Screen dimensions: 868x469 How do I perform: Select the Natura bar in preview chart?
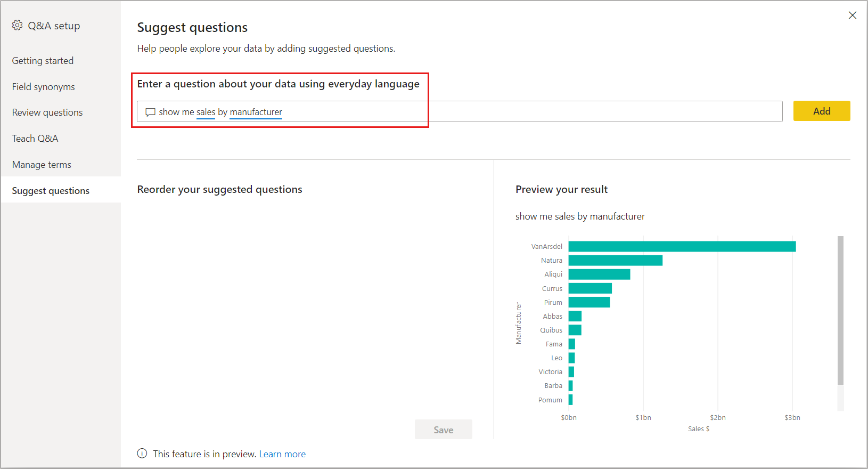coord(615,260)
